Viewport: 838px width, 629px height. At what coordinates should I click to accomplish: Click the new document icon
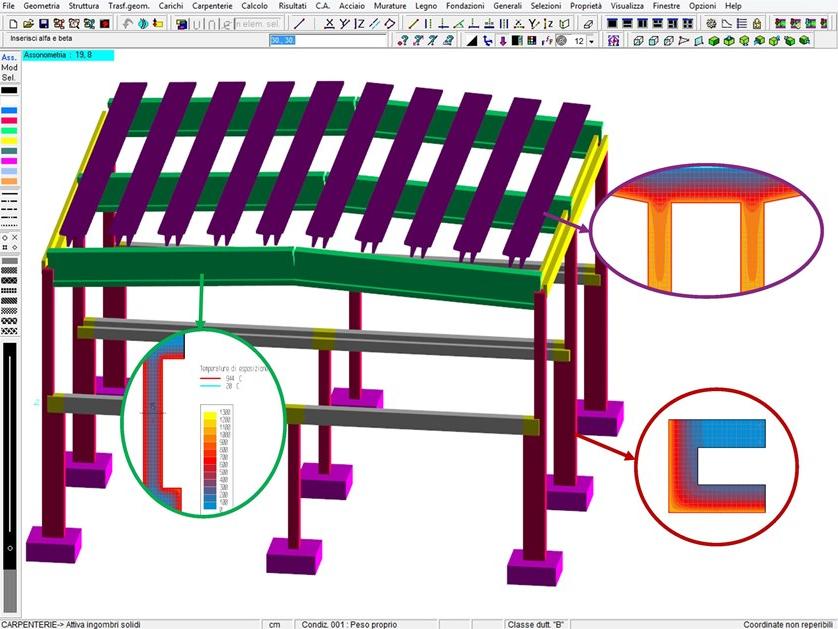tap(12, 23)
